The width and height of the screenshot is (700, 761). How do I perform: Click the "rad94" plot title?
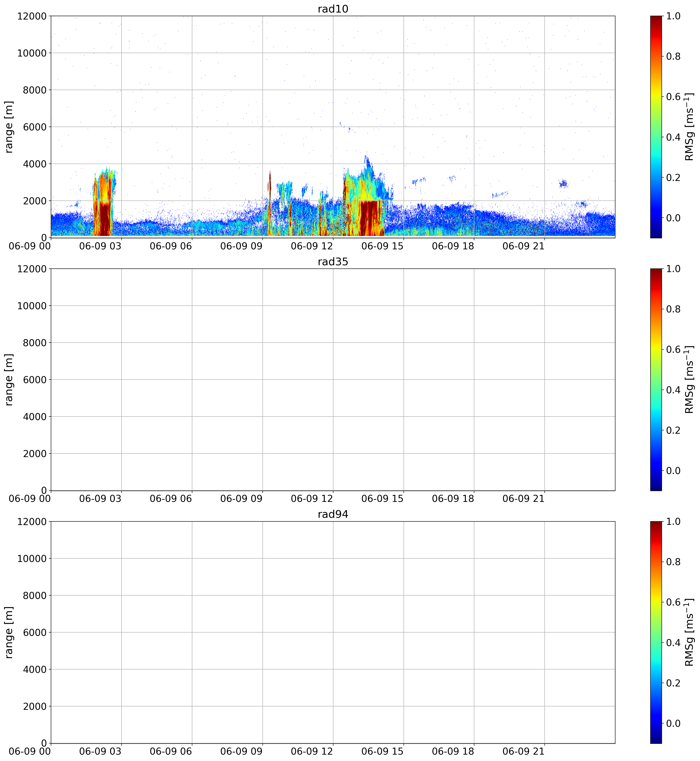(333, 515)
